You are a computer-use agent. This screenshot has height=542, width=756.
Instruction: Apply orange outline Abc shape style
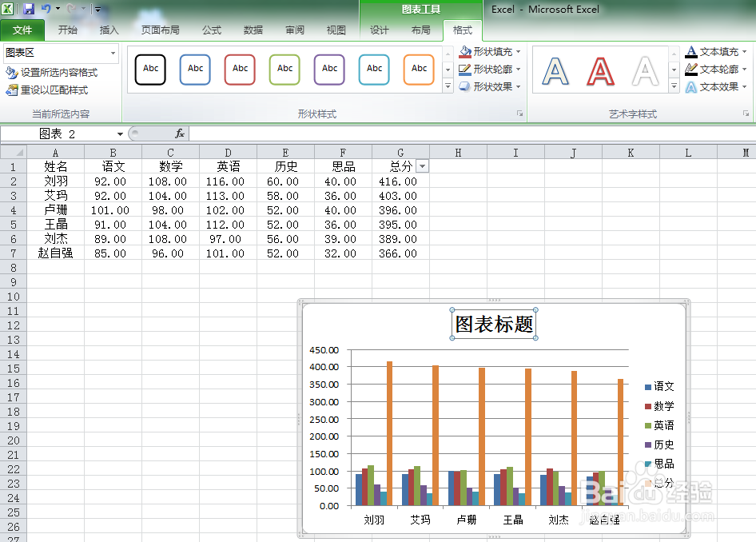[x=419, y=70]
